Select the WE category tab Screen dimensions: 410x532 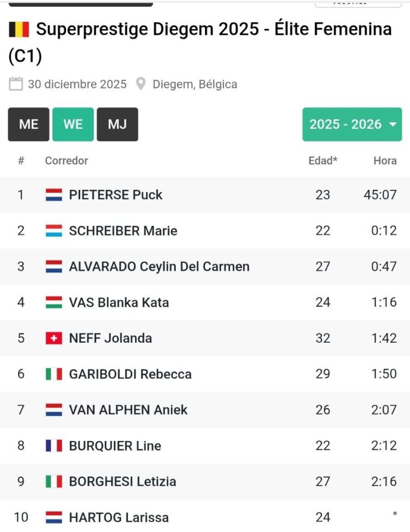click(x=73, y=124)
